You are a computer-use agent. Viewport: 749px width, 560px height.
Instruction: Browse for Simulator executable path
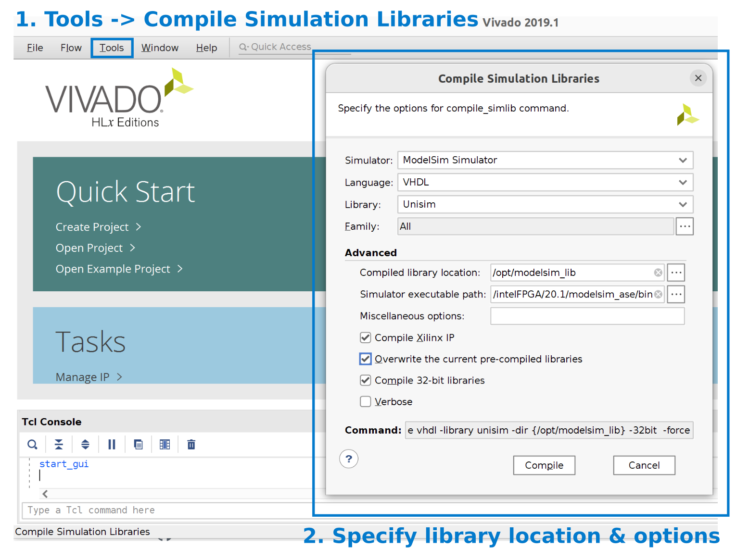676,294
